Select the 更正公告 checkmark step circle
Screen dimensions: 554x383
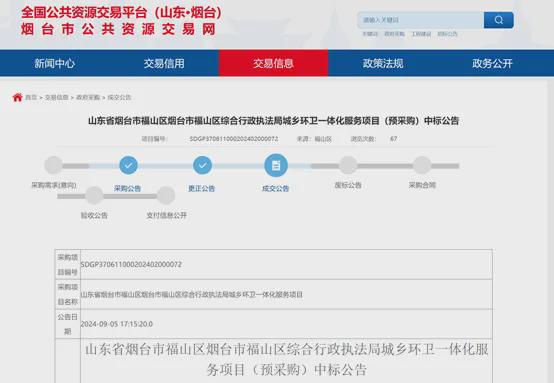(202, 165)
